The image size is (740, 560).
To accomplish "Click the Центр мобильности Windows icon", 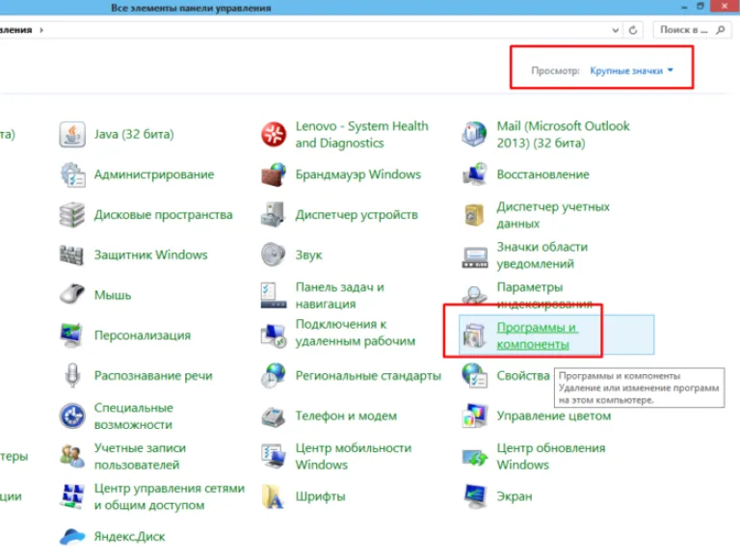I will (x=274, y=456).
